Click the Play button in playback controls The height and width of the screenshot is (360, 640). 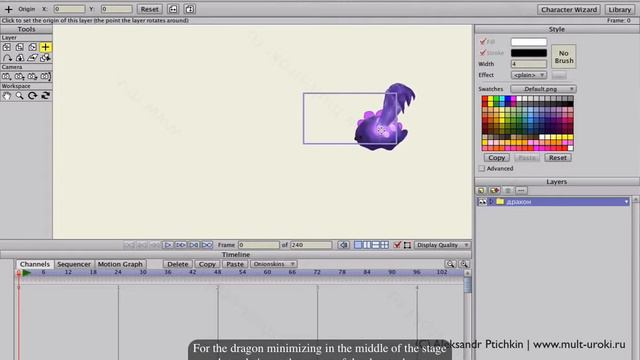(x=167, y=245)
